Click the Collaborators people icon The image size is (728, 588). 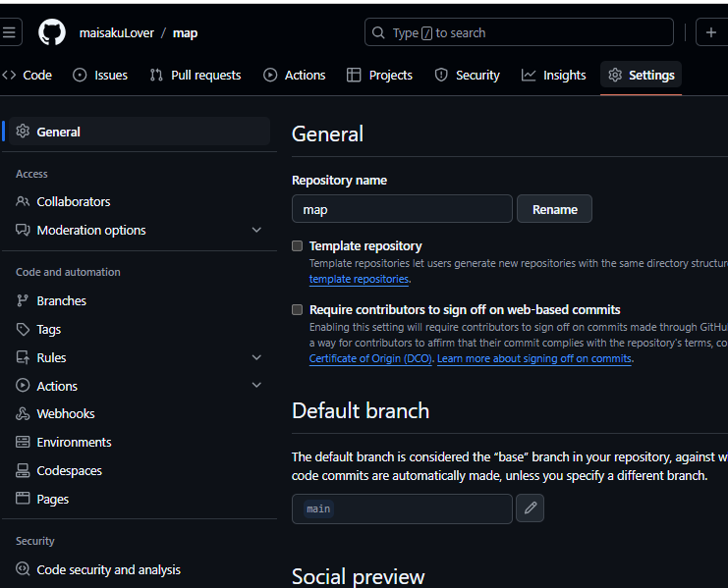(23, 201)
